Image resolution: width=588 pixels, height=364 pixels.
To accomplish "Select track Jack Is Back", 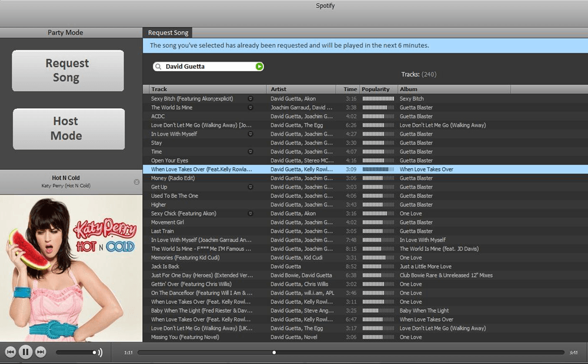I will (165, 266).
